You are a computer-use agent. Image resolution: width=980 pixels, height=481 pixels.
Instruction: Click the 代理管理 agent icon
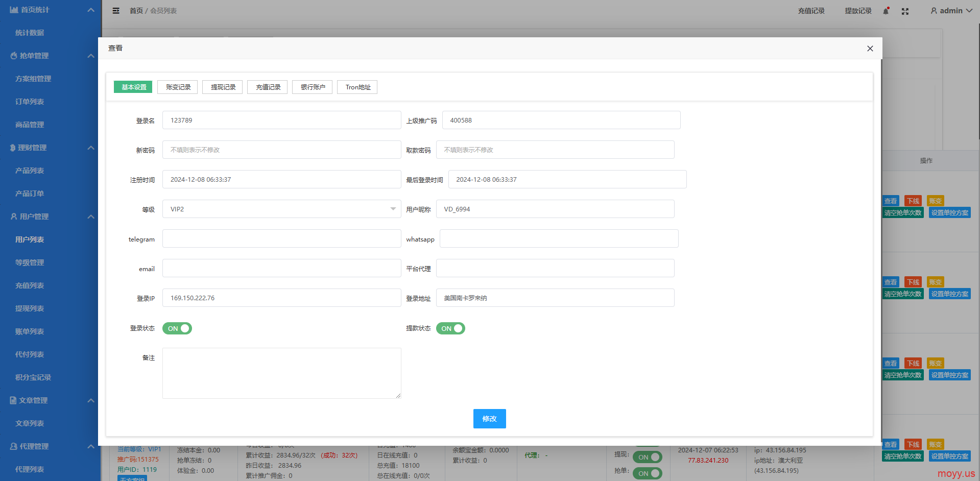coord(14,446)
